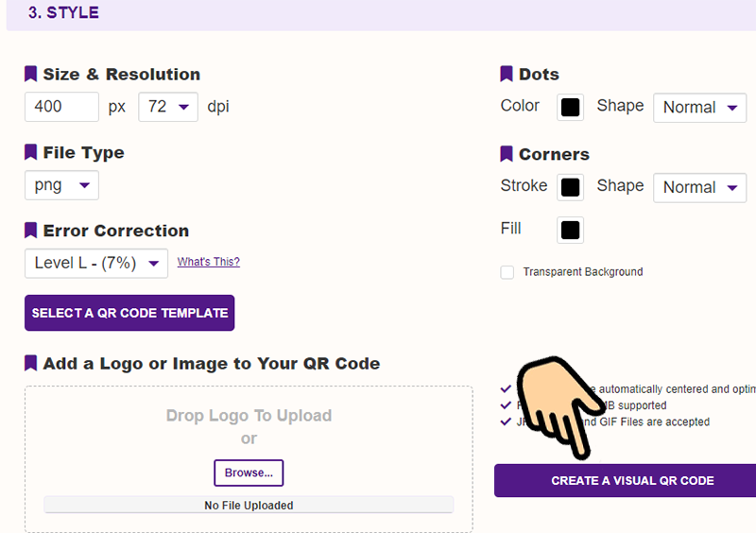
Task: Click the bookmark icon next to File Type
Action: click(31, 152)
